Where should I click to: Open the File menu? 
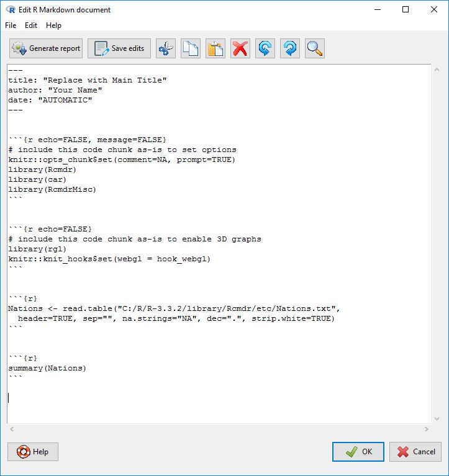11,25
